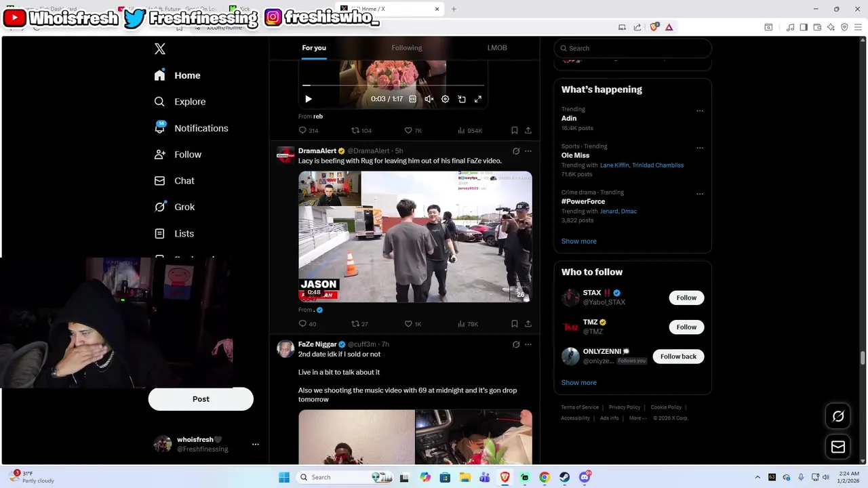This screenshot has height=488, width=868.
Task: Open the floating Grok button
Action: point(838,416)
